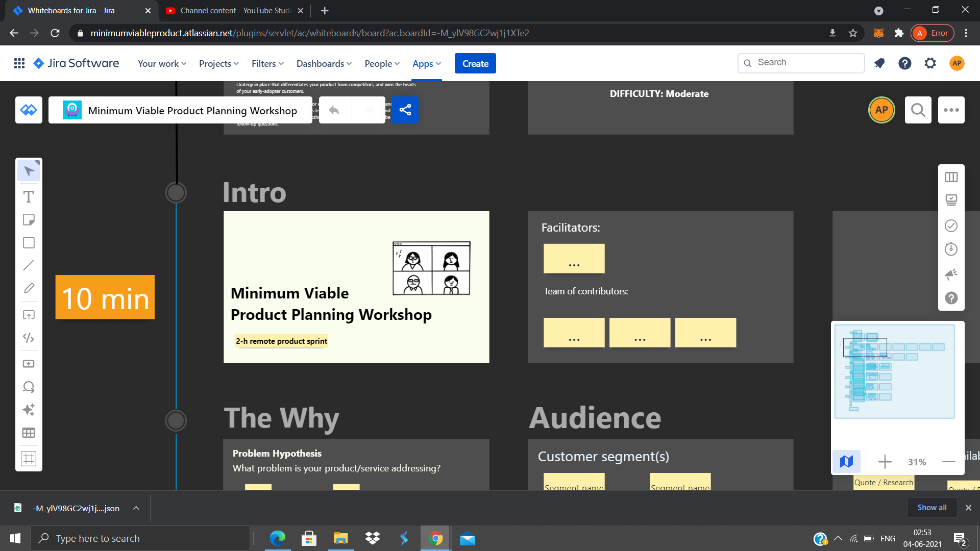Click Show all downloads button
980x551 pixels.
point(932,508)
